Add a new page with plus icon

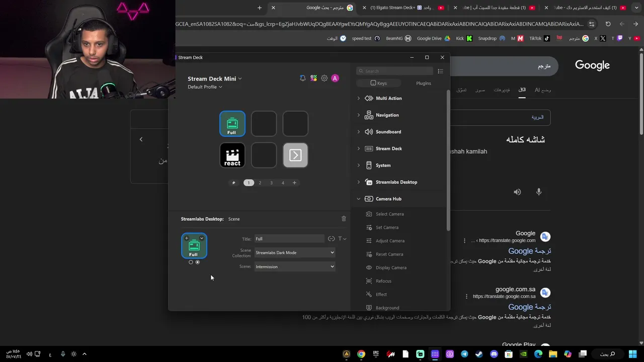(x=294, y=183)
